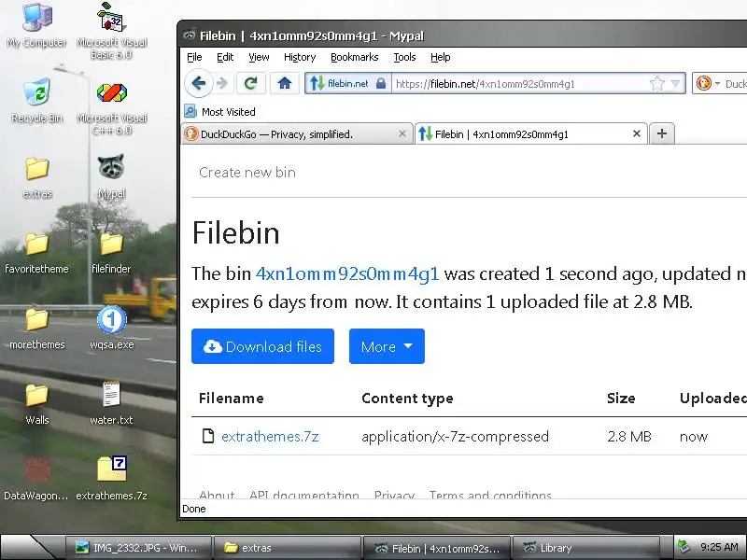Open the Bookmarks menu
This screenshot has width=747, height=560.
click(355, 57)
